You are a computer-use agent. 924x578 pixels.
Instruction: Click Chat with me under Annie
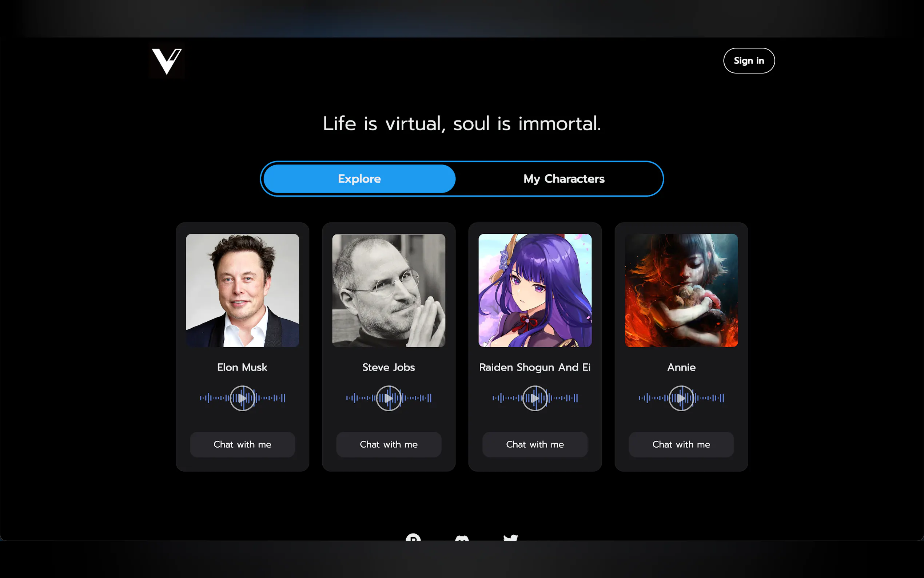pos(681,444)
